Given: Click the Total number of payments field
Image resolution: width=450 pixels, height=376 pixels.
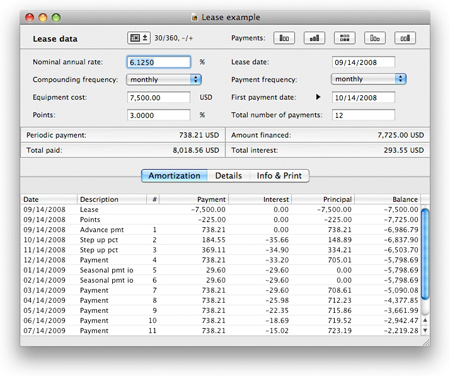Looking at the screenshot, I should (x=363, y=115).
